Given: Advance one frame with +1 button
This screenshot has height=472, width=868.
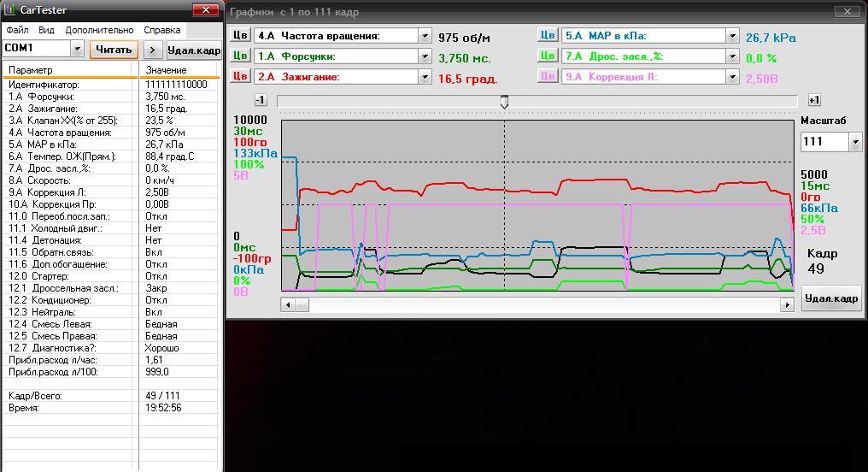Looking at the screenshot, I should pyautogui.click(x=814, y=101).
